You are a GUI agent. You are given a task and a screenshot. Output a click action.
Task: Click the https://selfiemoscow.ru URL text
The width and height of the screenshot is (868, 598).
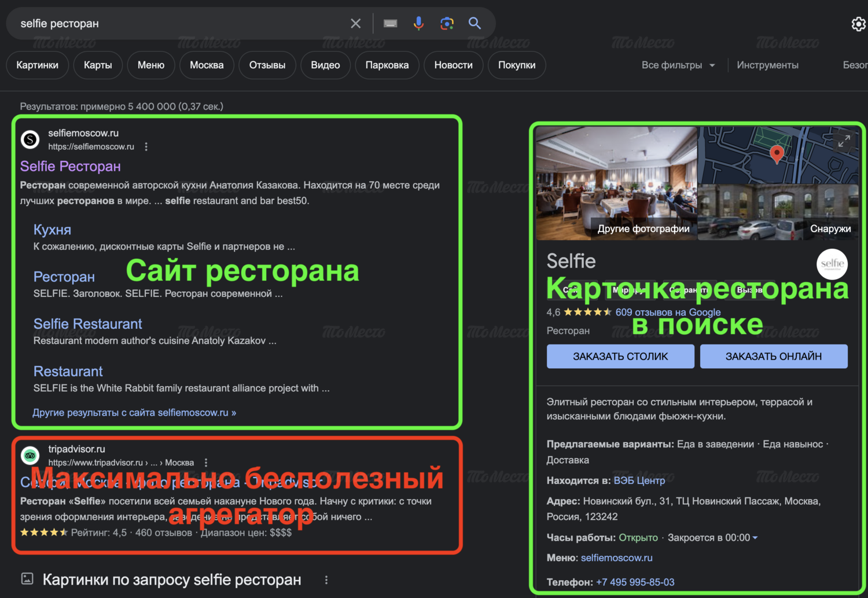click(x=91, y=147)
